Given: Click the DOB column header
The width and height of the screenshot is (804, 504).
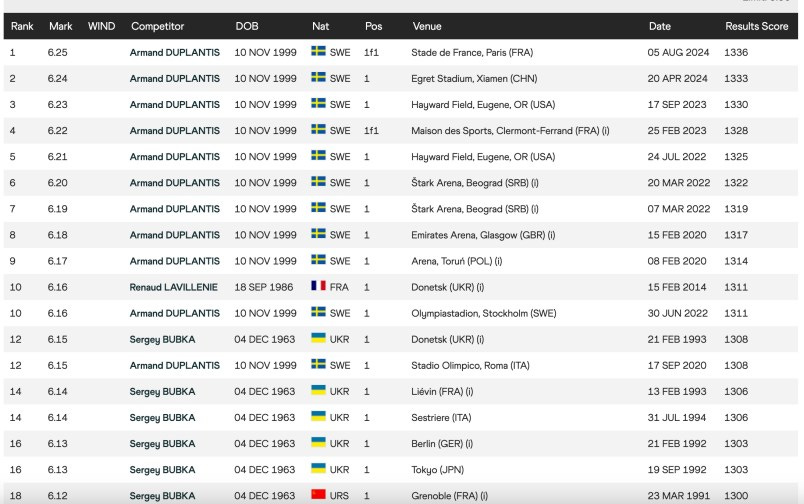Looking at the screenshot, I should (247, 26).
